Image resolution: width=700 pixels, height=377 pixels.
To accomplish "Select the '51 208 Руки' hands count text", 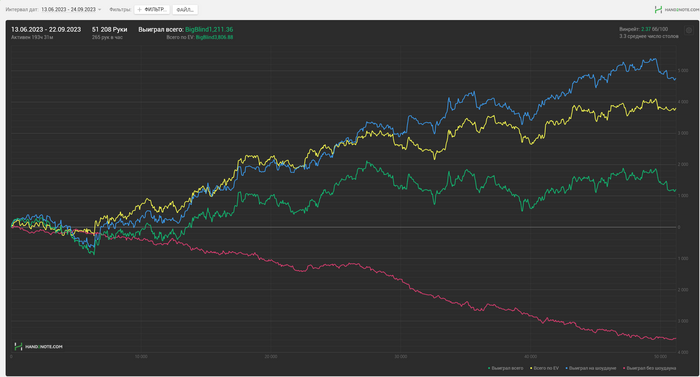I will (109, 29).
